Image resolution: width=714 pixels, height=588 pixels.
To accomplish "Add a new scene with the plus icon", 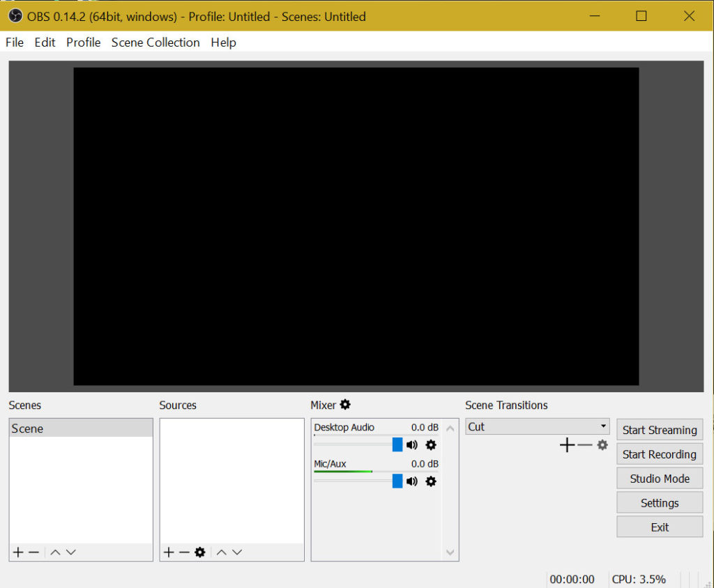I will [18, 552].
